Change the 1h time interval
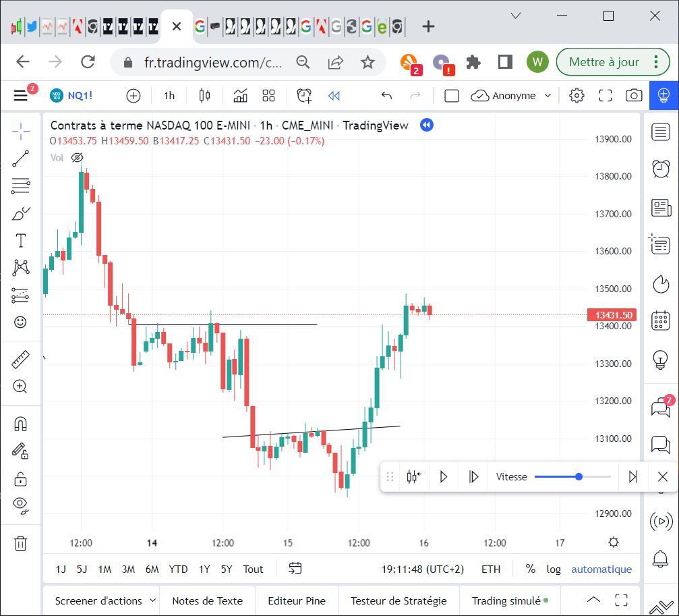Image resolution: width=679 pixels, height=616 pixels. point(169,95)
